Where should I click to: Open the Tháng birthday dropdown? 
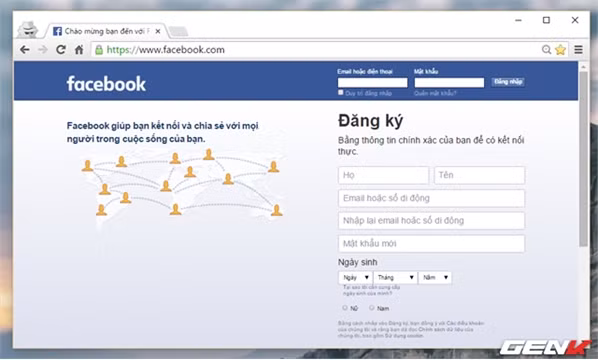395,277
